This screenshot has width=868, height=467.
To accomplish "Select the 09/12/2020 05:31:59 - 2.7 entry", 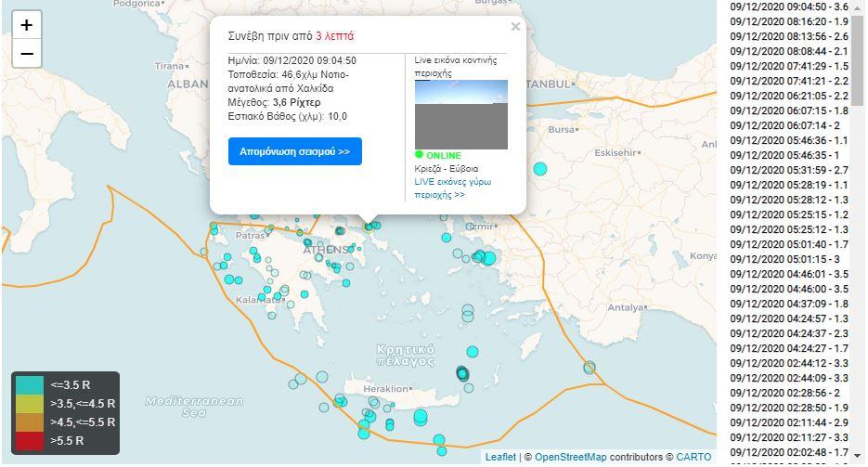I will tap(789, 170).
